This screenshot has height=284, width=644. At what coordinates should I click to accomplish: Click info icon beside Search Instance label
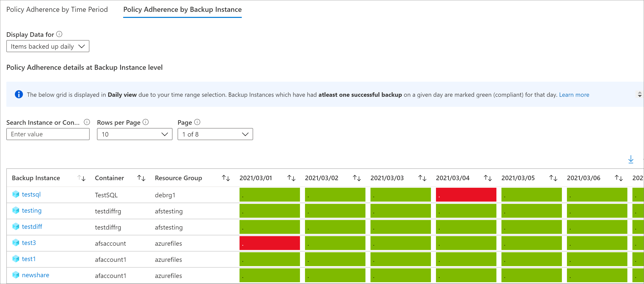[x=87, y=122]
